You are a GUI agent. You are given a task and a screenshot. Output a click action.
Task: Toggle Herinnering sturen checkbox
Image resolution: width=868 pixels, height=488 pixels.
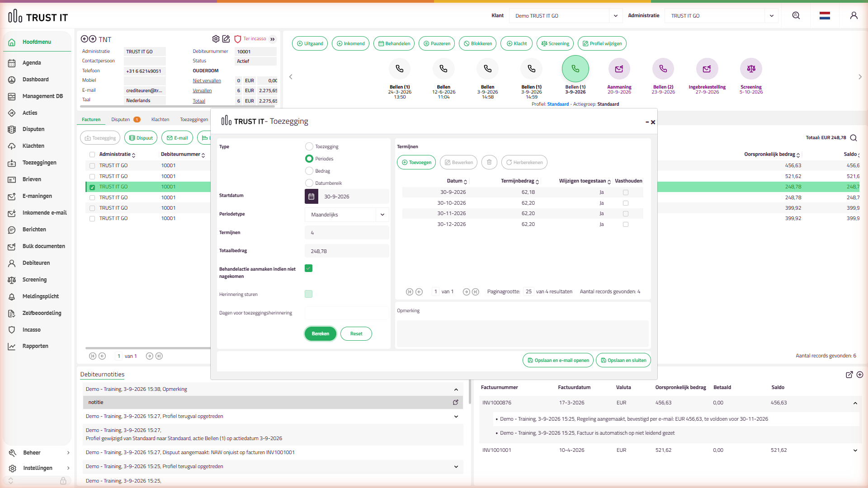[309, 294]
